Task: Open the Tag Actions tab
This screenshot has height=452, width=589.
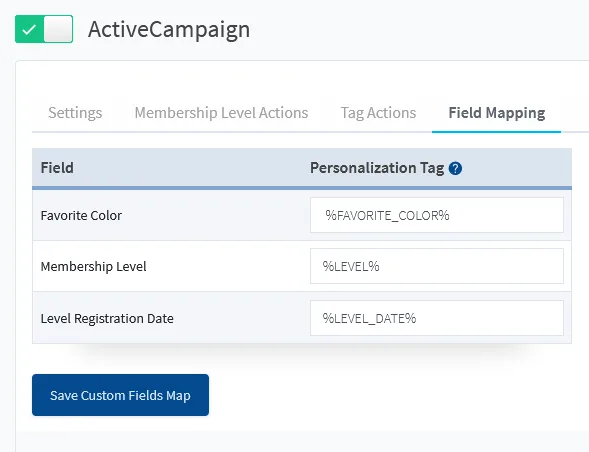Action: tap(378, 113)
